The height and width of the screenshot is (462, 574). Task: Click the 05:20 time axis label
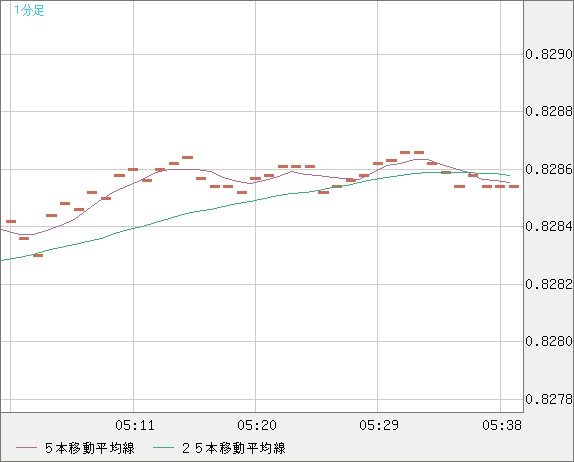[x=257, y=425]
